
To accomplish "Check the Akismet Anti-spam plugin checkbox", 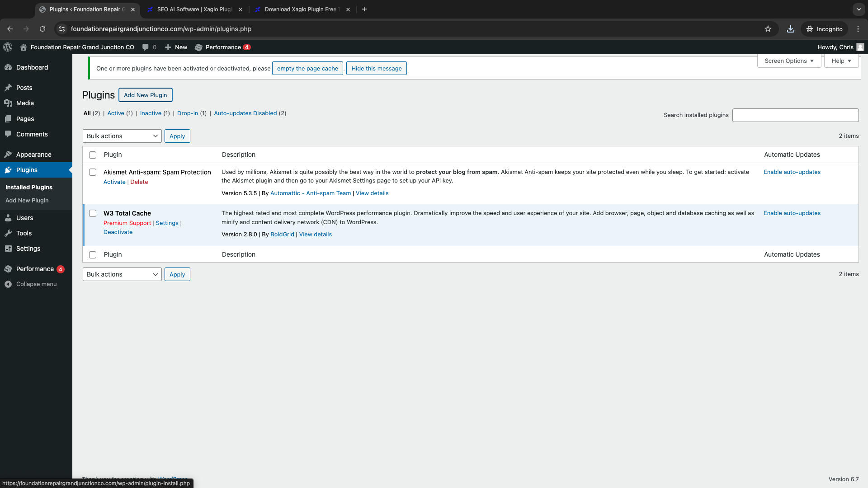I will (x=93, y=172).
